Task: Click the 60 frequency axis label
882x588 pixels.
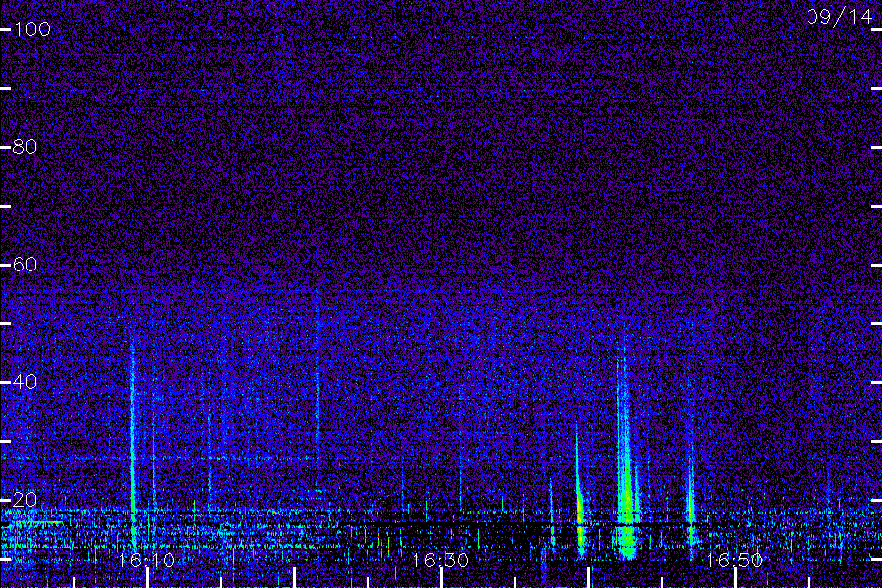Action: (x=24, y=265)
